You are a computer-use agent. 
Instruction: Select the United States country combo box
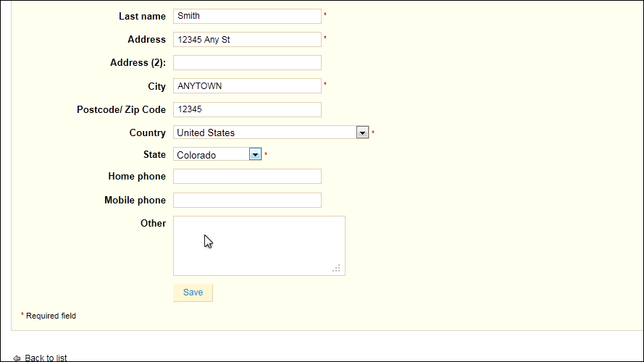tap(271, 132)
